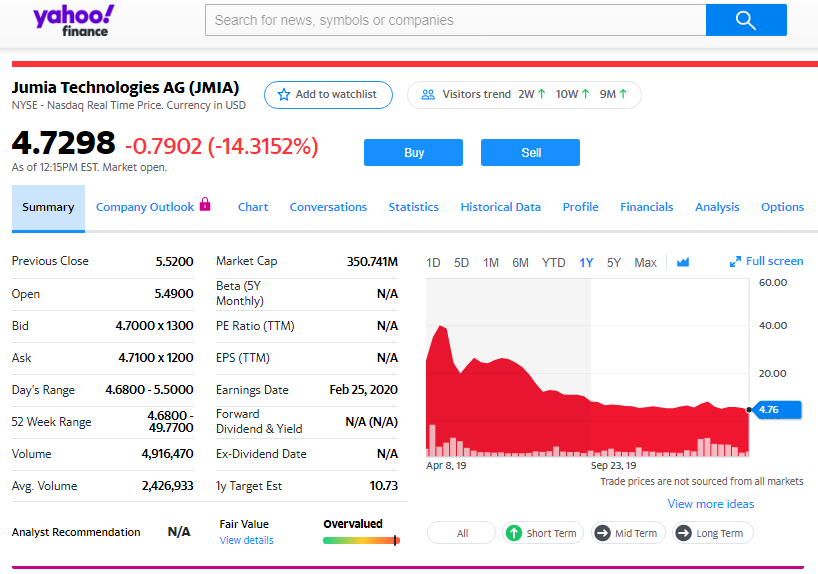818x574 pixels.
Task: Click the blue Sell button
Action: pyautogui.click(x=530, y=152)
